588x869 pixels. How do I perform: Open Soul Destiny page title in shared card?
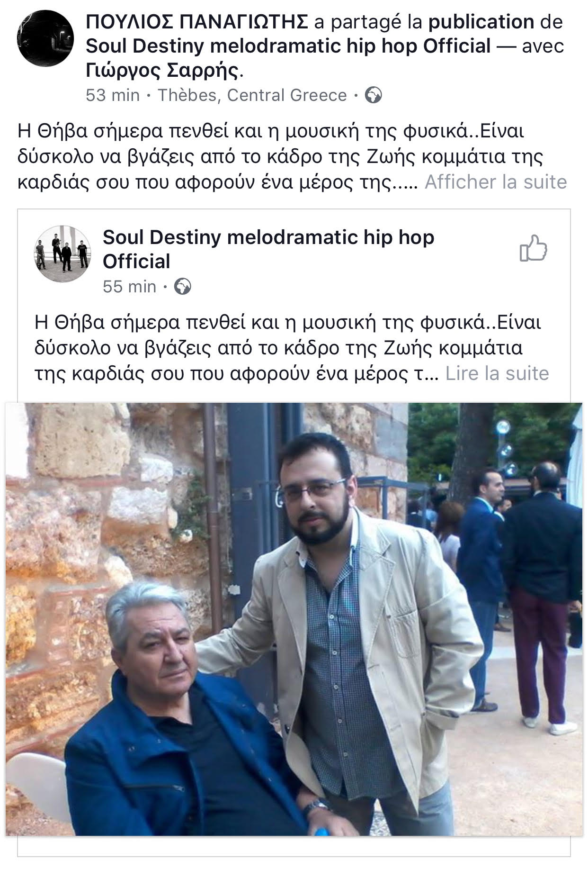(268, 249)
